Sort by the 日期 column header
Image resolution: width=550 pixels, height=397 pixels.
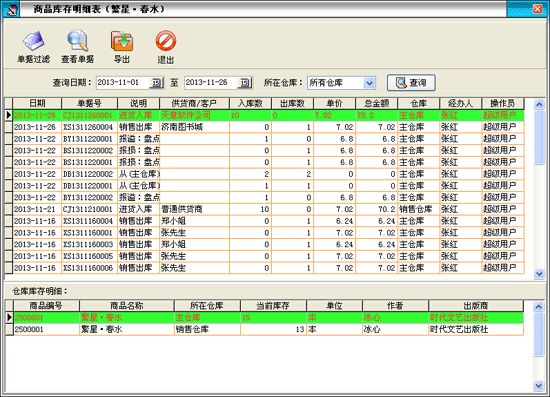[x=37, y=103]
